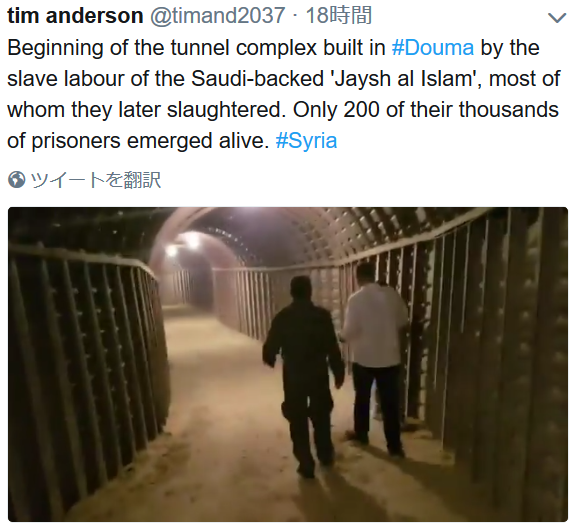Screen dimensions: 573x528
Task: Open the #Douma hashtag link
Action: pyautogui.click(x=433, y=48)
